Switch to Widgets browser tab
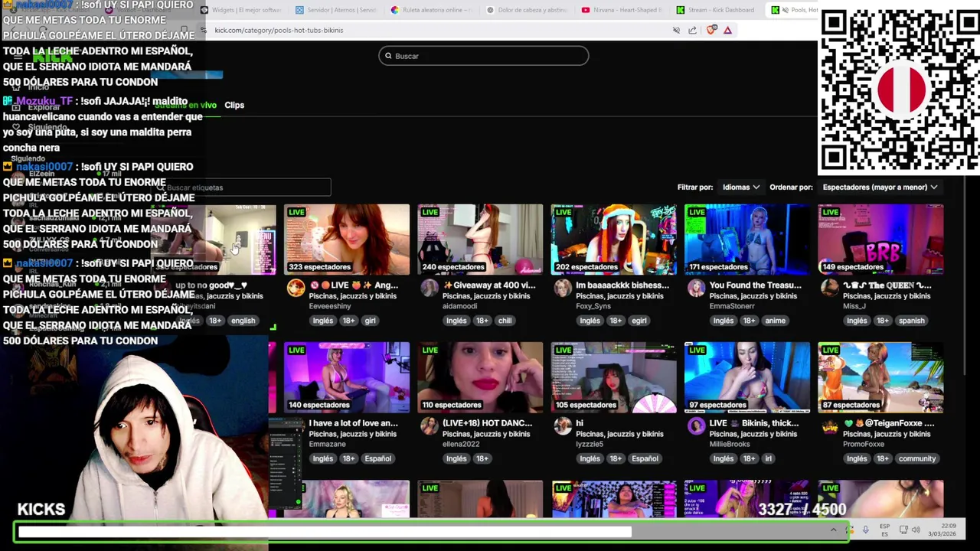The width and height of the screenshot is (980, 551). pos(240,10)
